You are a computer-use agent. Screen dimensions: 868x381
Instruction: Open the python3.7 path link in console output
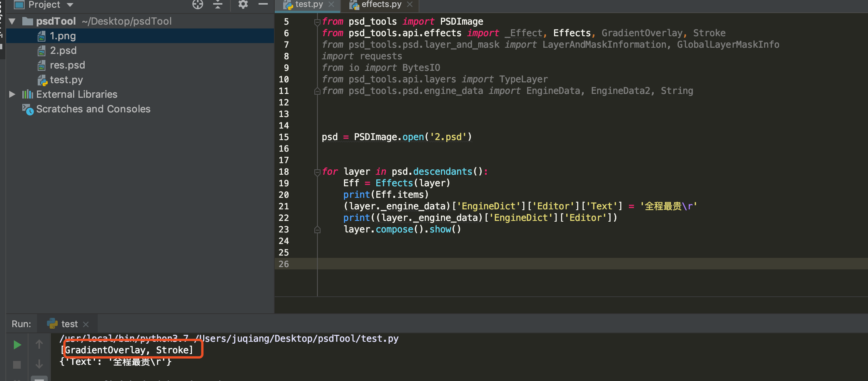[x=123, y=338]
